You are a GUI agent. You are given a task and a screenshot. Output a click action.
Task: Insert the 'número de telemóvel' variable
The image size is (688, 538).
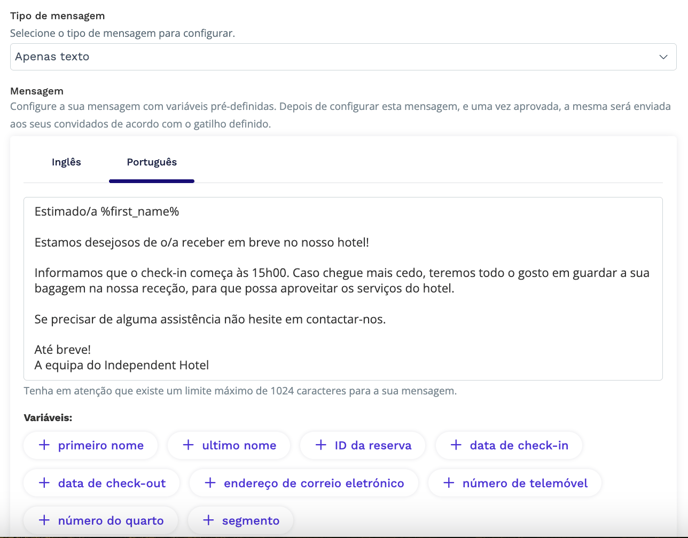515,483
